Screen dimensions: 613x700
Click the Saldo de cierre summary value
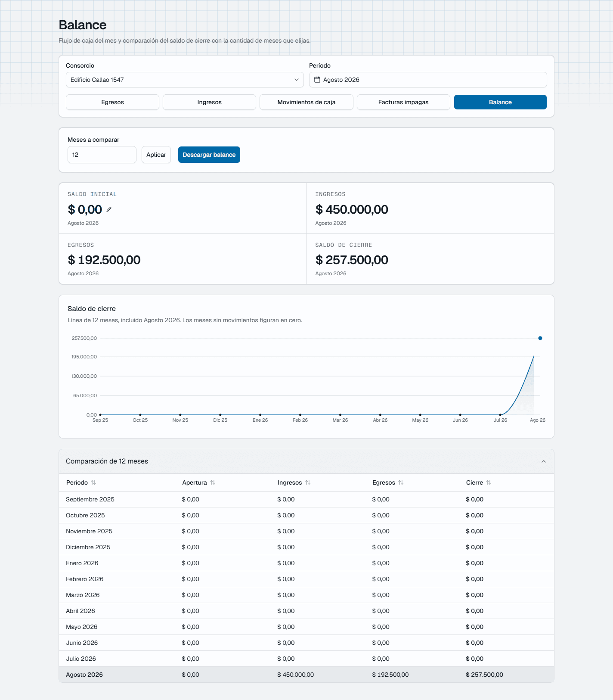pos(352,260)
